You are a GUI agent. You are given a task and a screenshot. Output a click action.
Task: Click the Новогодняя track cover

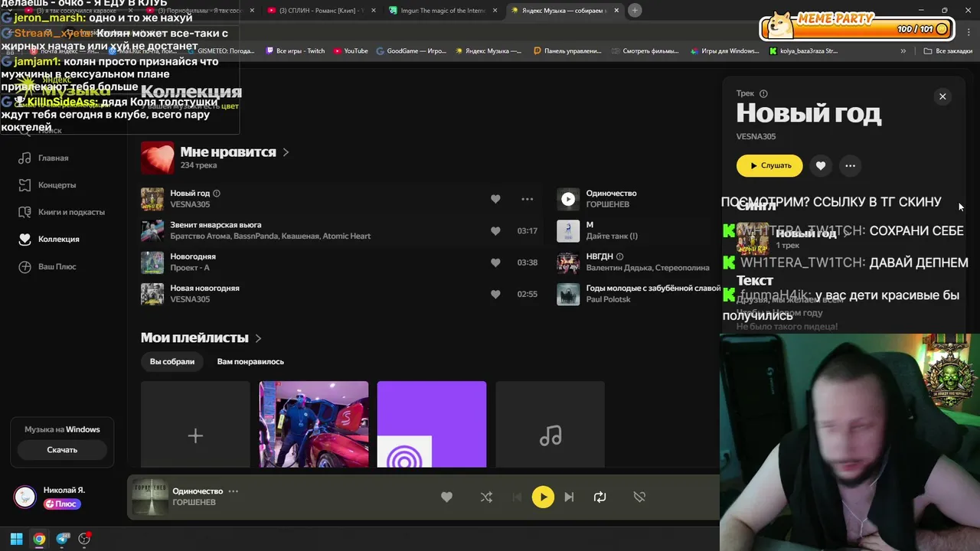pyautogui.click(x=152, y=262)
